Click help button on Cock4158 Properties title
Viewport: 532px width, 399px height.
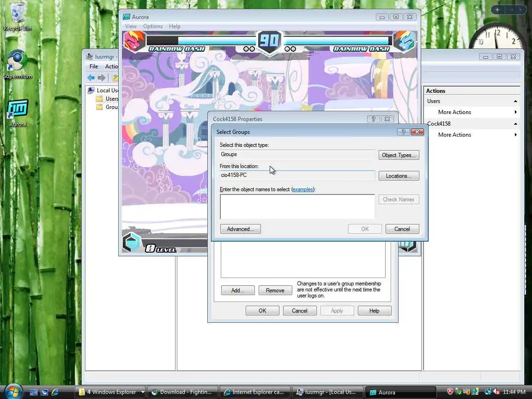click(x=374, y=119)
